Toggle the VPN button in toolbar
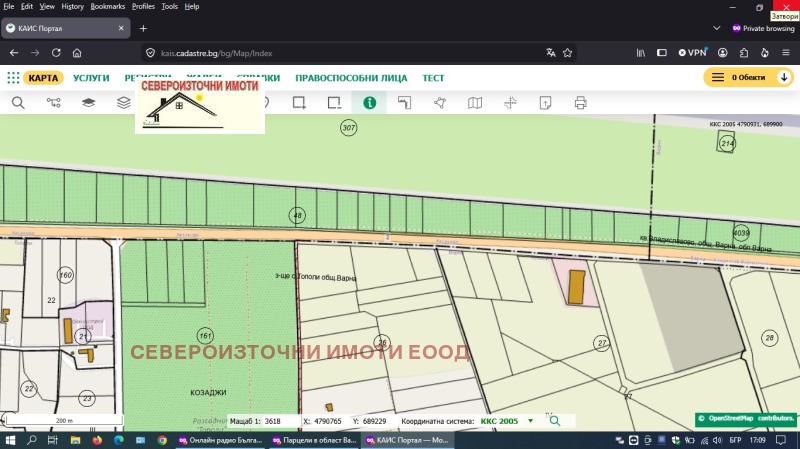 coord(692,53)
